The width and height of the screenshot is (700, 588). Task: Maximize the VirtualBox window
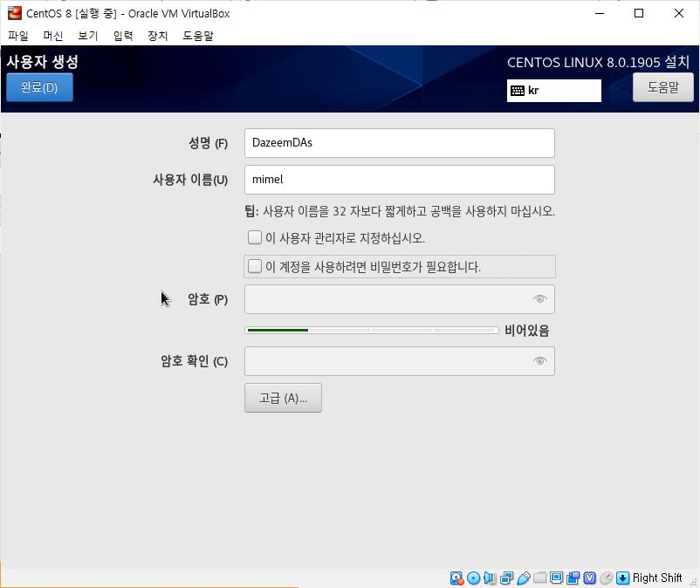[639, 13]
